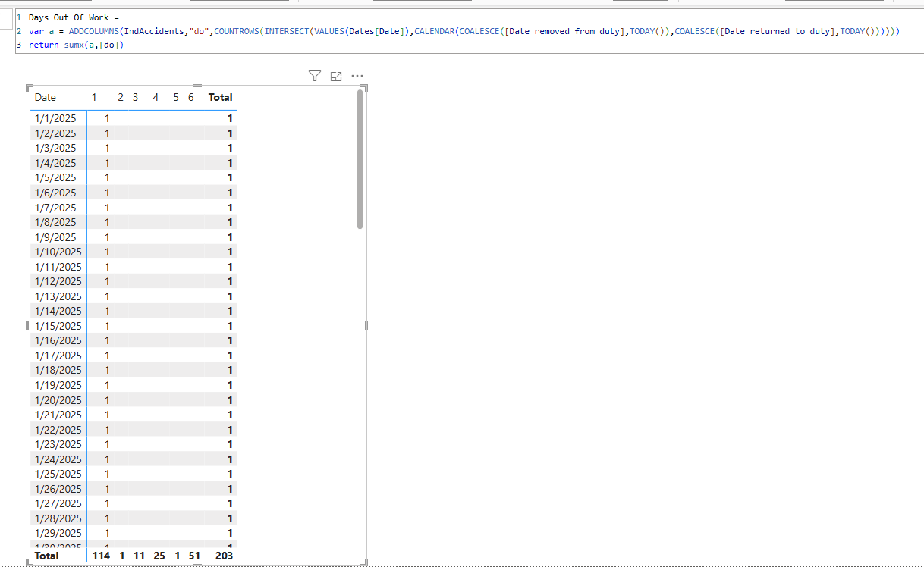Select the row labeled 1/10/2025
The height and width of the screenshot is (567, 924).
(x=134, y=252)
